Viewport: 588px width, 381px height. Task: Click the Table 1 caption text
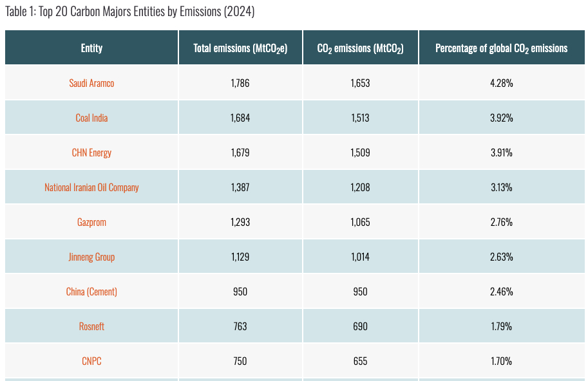pos(129,12)
